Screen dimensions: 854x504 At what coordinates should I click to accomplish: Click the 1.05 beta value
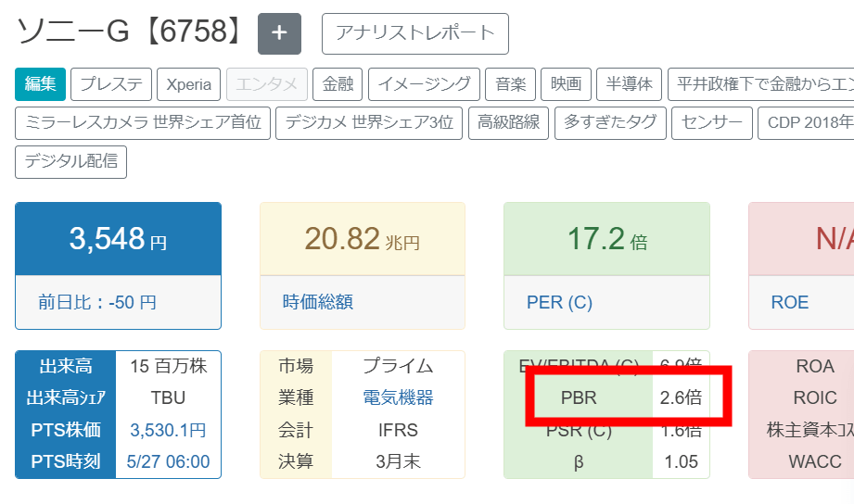[x=681, y=461]
